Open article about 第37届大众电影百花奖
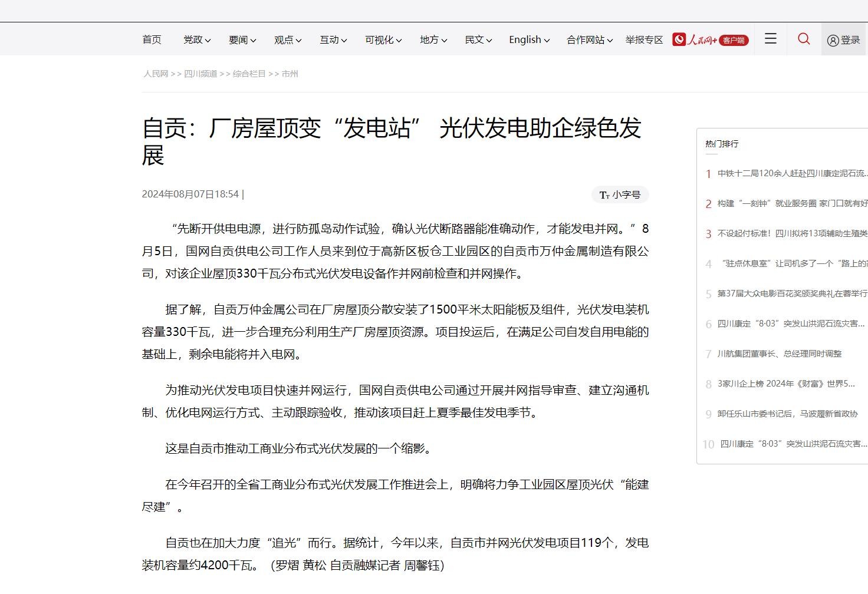868x594 pixels. pos(791,293)
